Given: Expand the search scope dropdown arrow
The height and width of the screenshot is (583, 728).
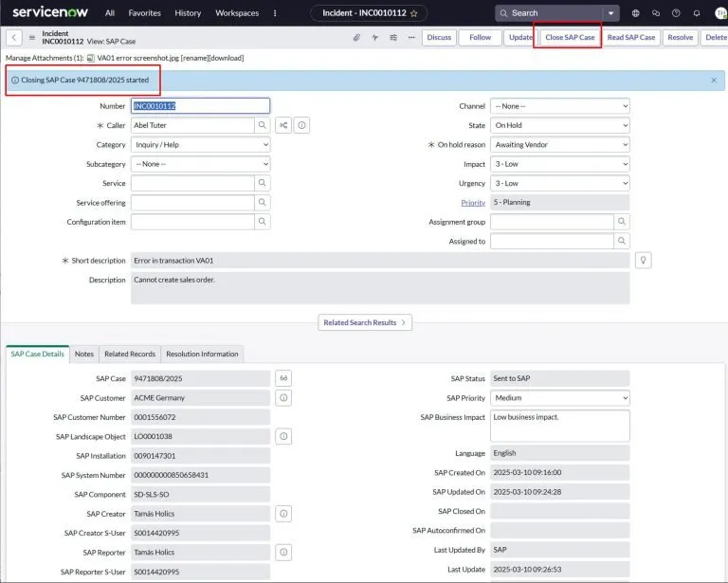Looking at the screenshot, I should tap(611, 13).
